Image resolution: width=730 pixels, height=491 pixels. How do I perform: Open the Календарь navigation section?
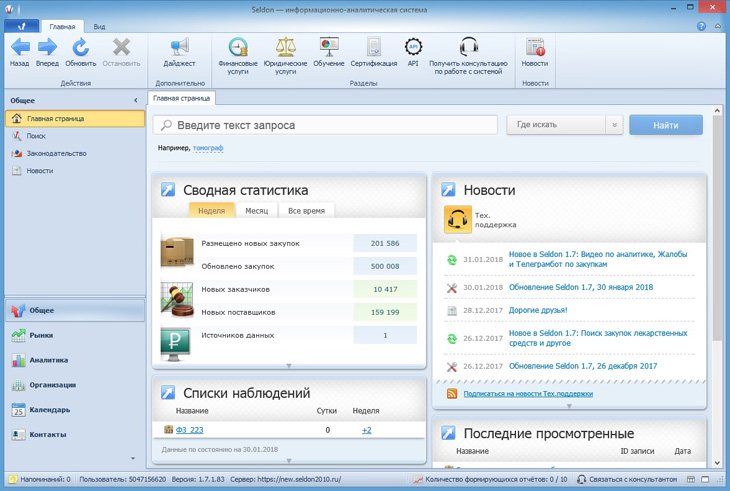(75, 410)
